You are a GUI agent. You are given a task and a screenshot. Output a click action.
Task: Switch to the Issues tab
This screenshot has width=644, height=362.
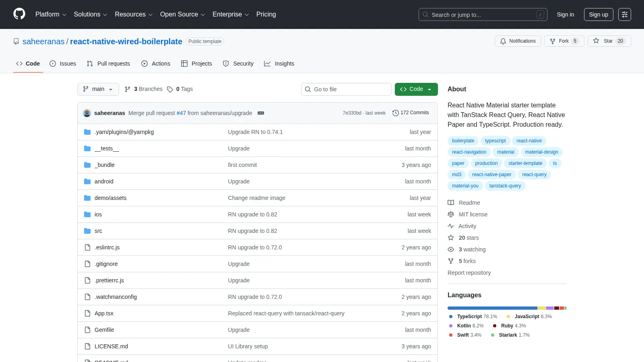click(x=63, y=64)
